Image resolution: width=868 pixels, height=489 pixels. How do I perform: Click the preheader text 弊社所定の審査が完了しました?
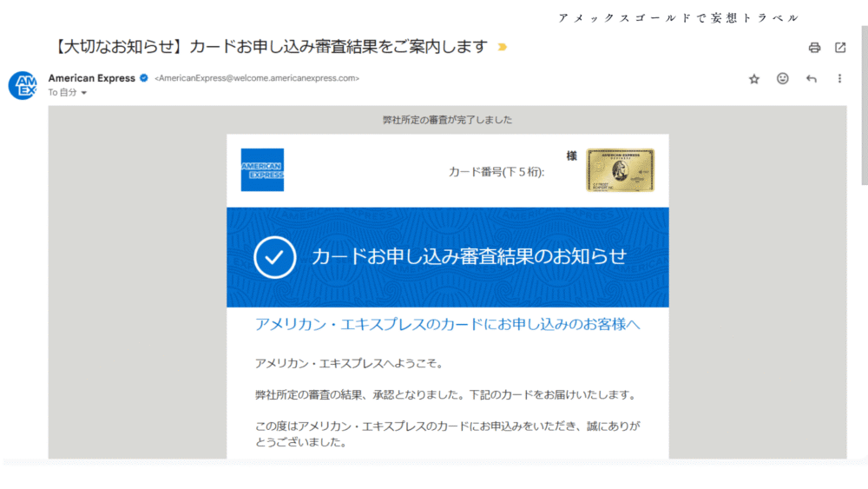tap(447, 120)
